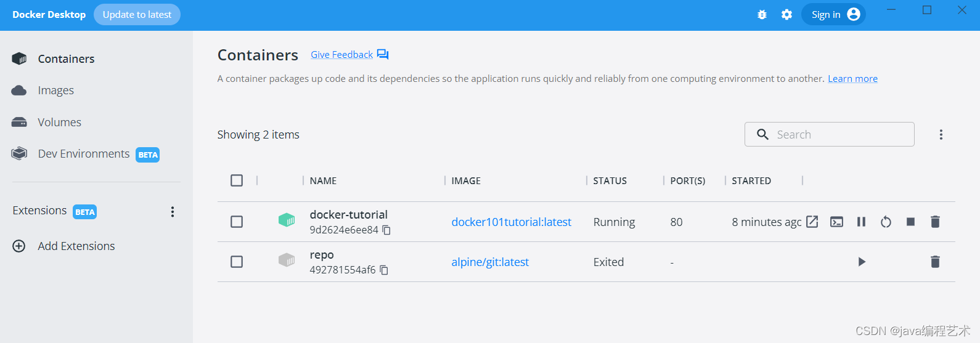Click the Dev Environments BETA badge
The image size is (980, 343).
coord(148,155)
